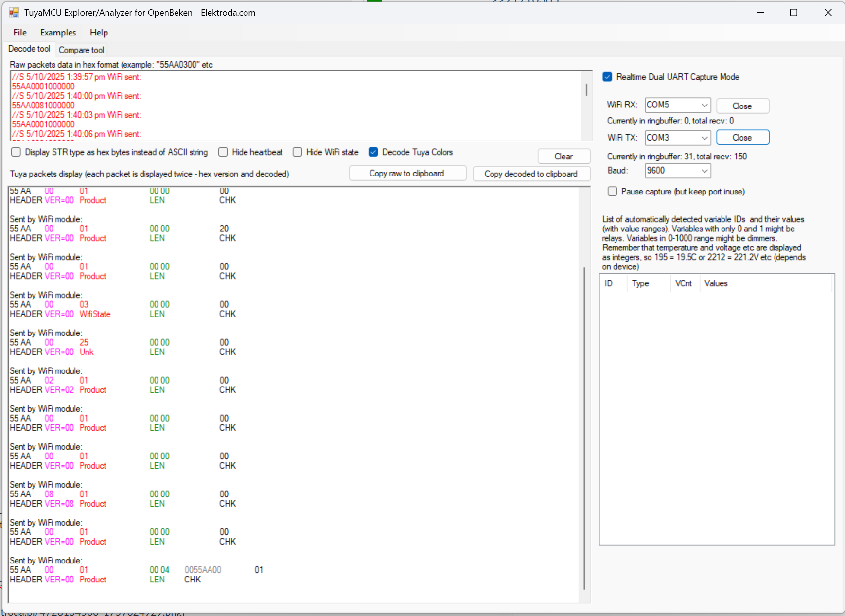Open the Examples menu
This screenshot has width=845, height=616.
(58, 33)
